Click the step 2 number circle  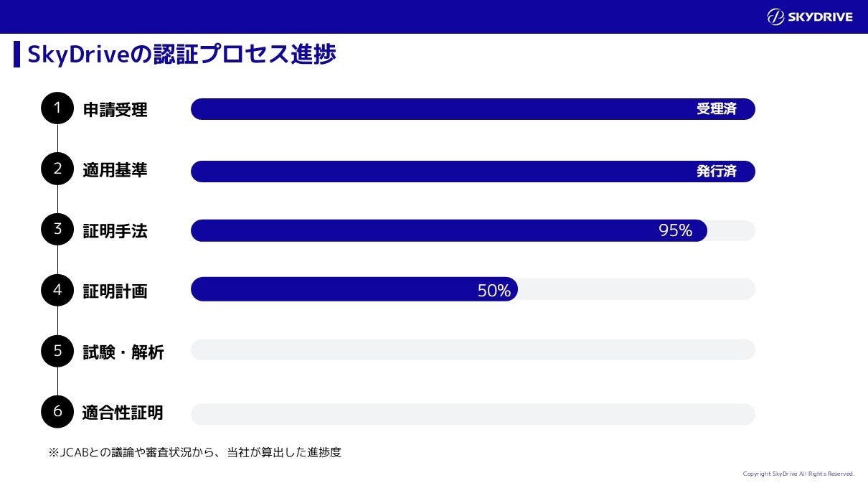pos(57,169)
